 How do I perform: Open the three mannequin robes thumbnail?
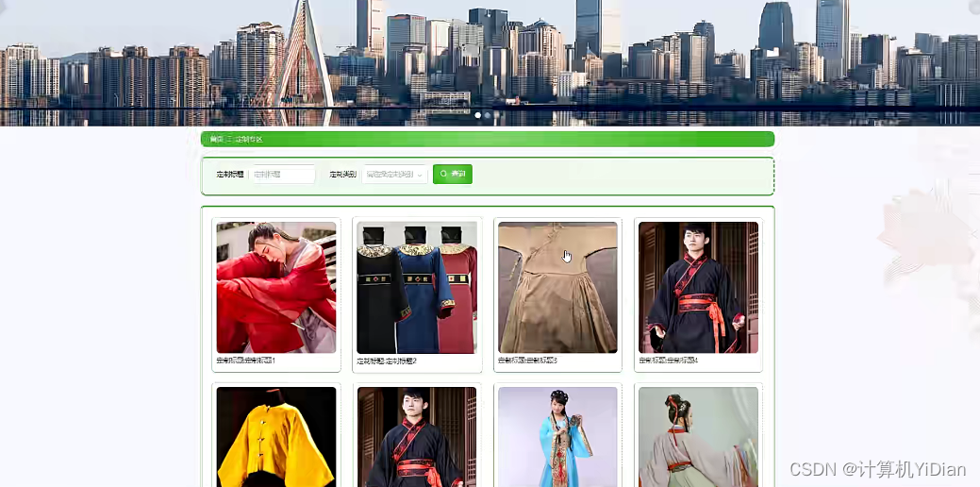(417, 288)
